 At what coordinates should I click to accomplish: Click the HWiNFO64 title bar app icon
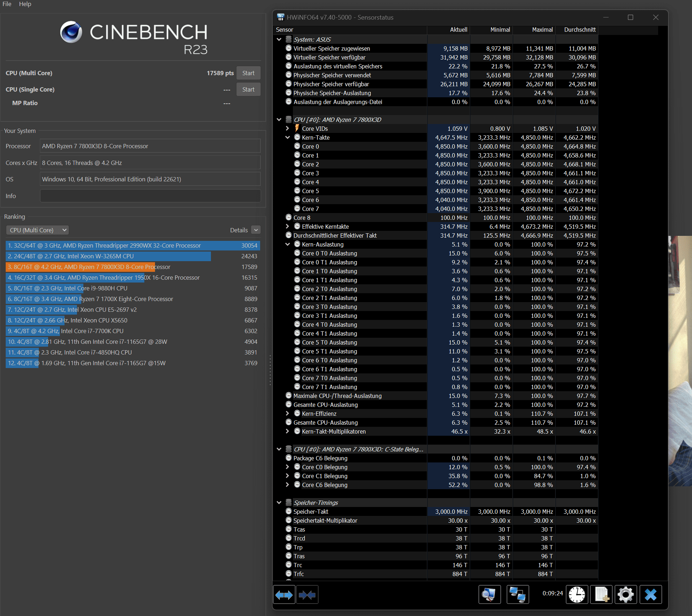(x=281, y=17)
